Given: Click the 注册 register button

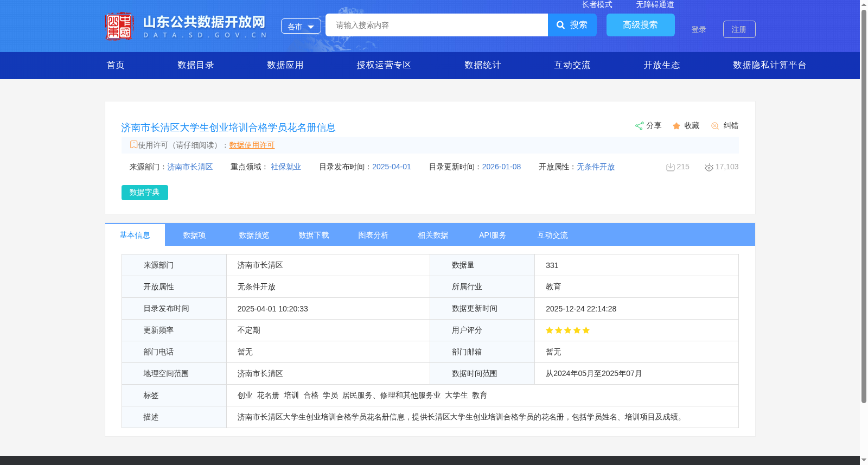Looking at the screenshot, I should [739, 29].
